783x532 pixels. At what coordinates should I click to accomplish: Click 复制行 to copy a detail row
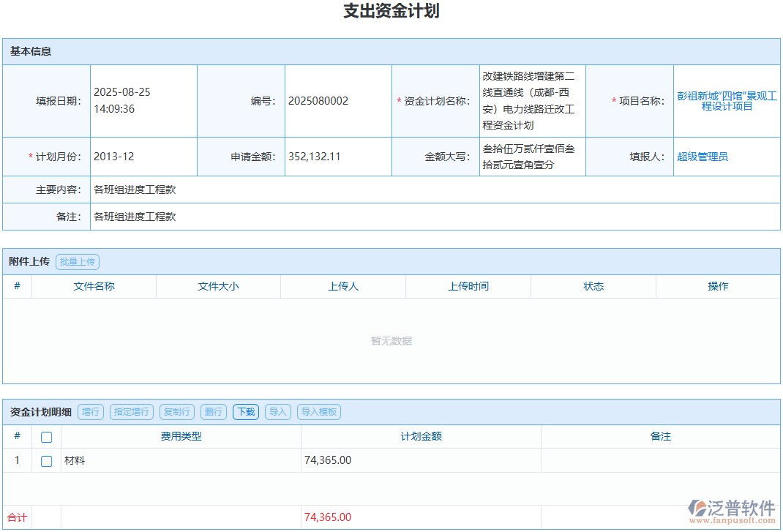176,411
